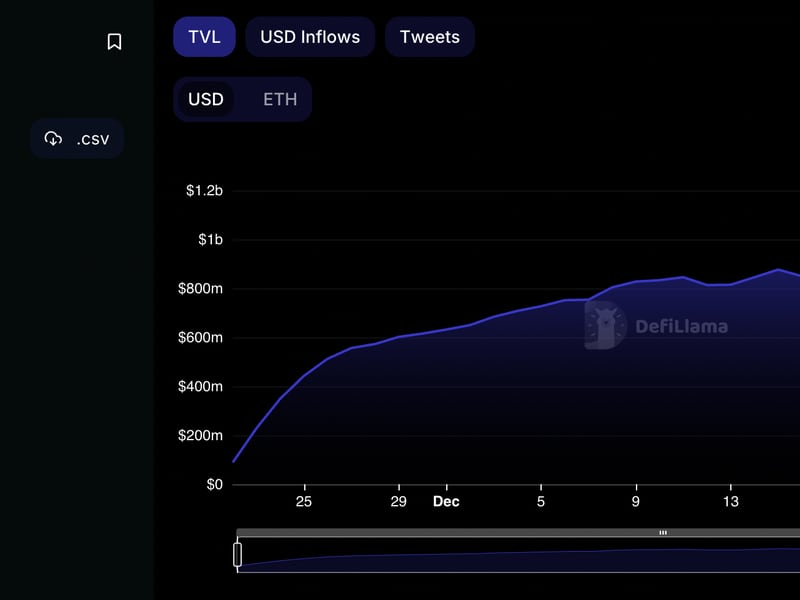Switch denomination to ETH
The width and height of the screenshot is (800, 600).
click(280, 100)
